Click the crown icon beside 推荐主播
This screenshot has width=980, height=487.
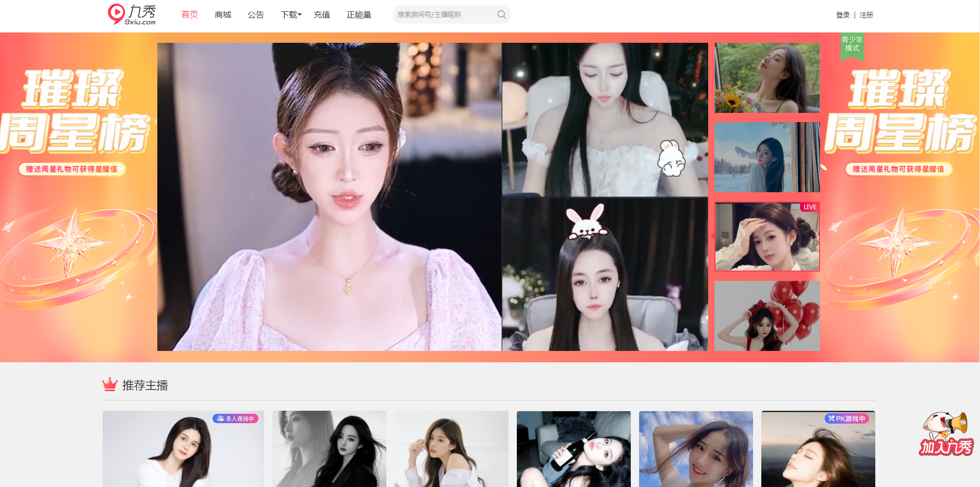coord(110,384)
